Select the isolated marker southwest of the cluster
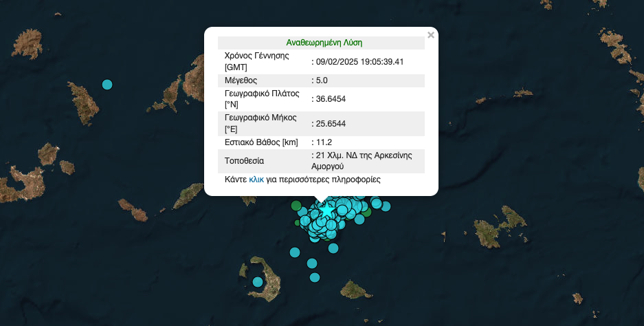The width and height of the screenshot is (644, 326). pyautogui.click(x=295, y=252)
